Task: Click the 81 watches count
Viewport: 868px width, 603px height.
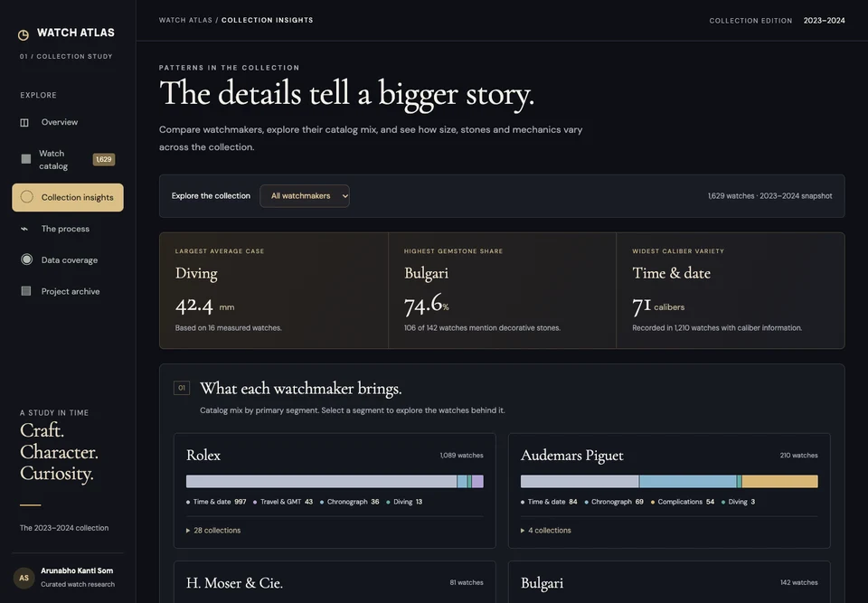Action: [x=467, y=582]
